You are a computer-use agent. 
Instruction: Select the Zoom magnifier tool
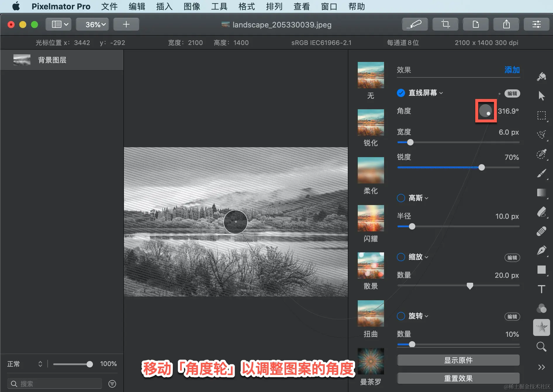(x=541, y=347)
